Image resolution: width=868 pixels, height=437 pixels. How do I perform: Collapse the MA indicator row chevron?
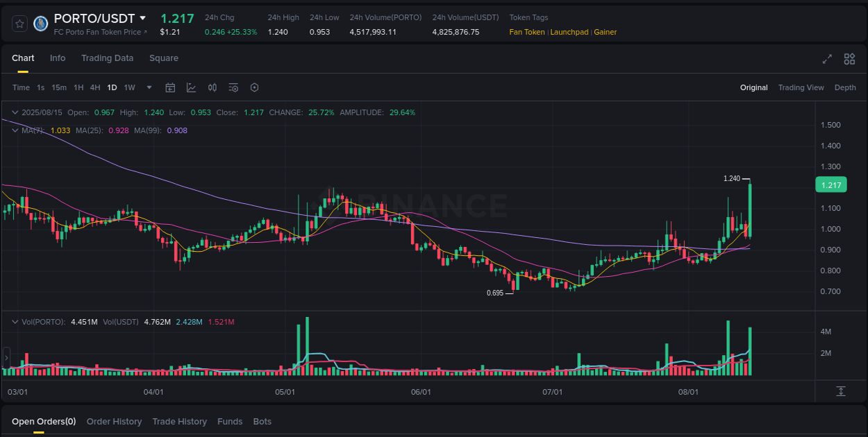[x=15, y=130]
